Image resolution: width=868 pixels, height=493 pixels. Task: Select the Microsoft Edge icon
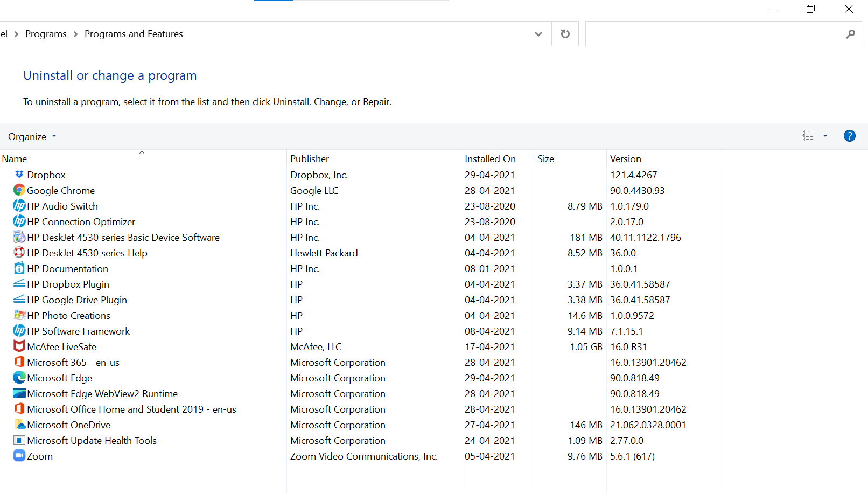coord(19,378)
